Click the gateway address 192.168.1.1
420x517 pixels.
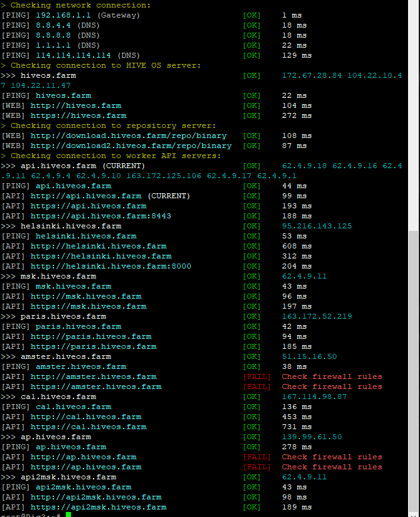tap(63, 15)
